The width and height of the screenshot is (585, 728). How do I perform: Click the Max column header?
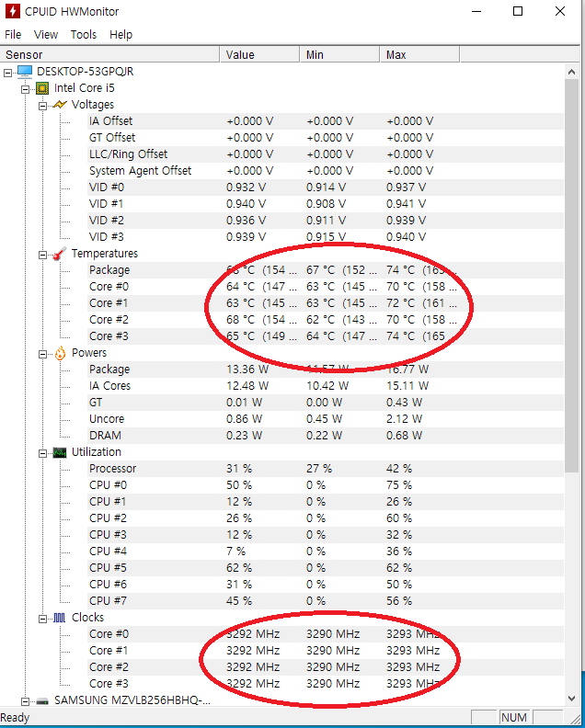(x=419, y=55)
